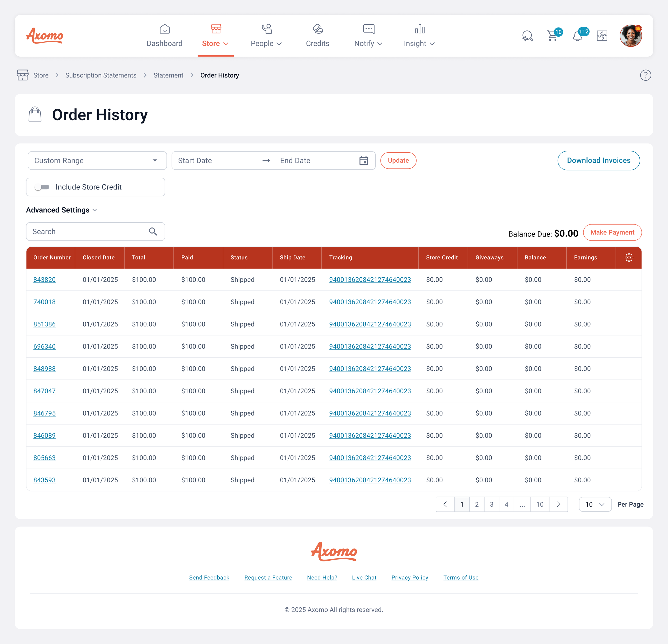This screenshot has width=668, height=644.
Task: Open the Custom Range dropdown
Action: point(97,161)
